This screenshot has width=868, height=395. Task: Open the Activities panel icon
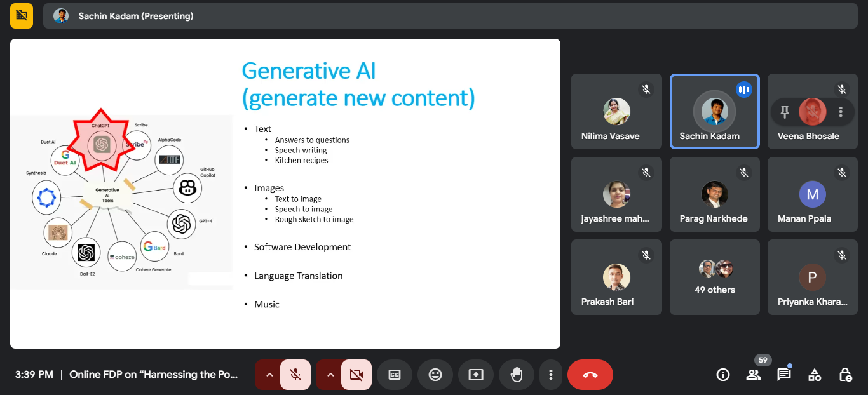click(815, 375)
